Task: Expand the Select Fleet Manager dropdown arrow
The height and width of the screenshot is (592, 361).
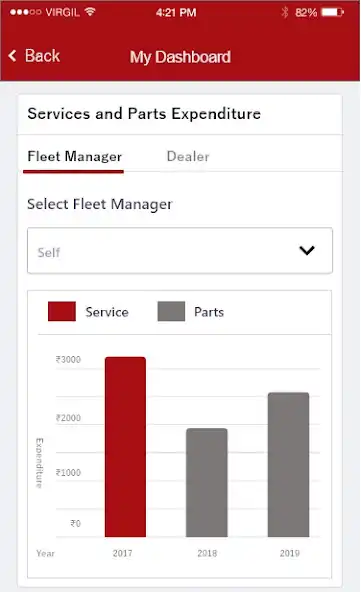Action: pos(307,250)
